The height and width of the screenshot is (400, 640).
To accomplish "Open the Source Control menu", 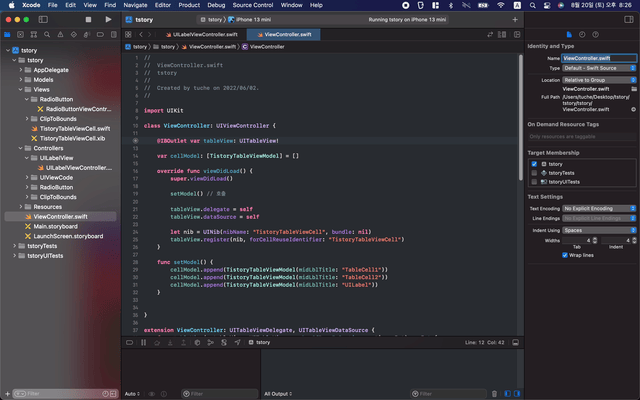I will (253, 5).
